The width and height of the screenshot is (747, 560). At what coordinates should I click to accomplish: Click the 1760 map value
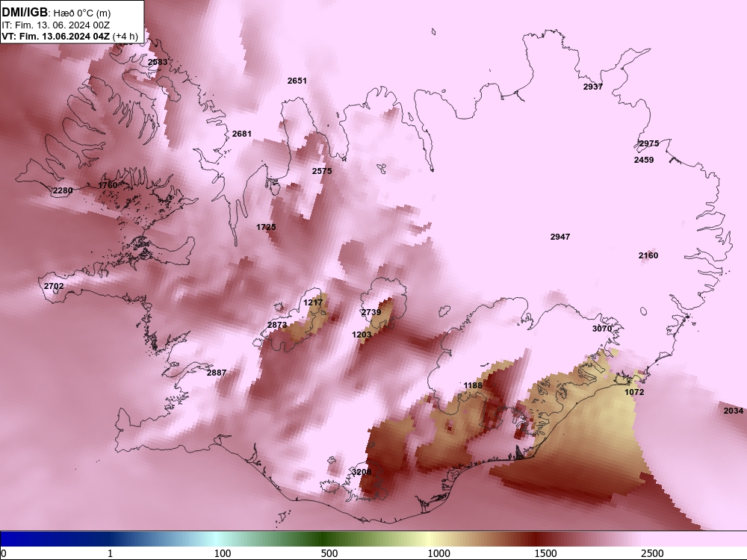pos(108,185)
